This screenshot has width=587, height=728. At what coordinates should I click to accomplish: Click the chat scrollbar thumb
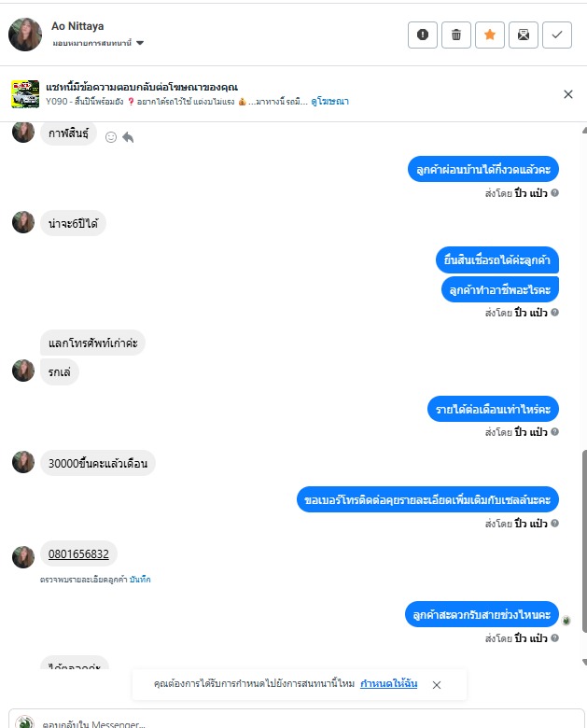click(585, 541)
